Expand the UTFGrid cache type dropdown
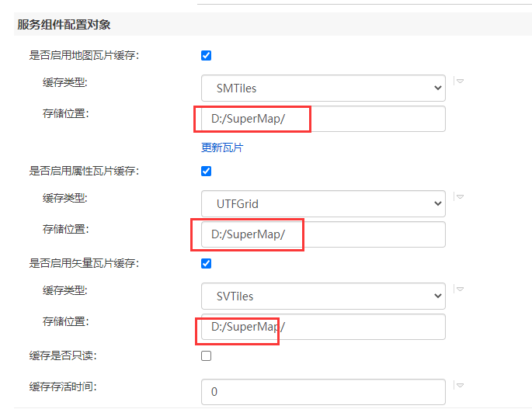 [323, 204]
